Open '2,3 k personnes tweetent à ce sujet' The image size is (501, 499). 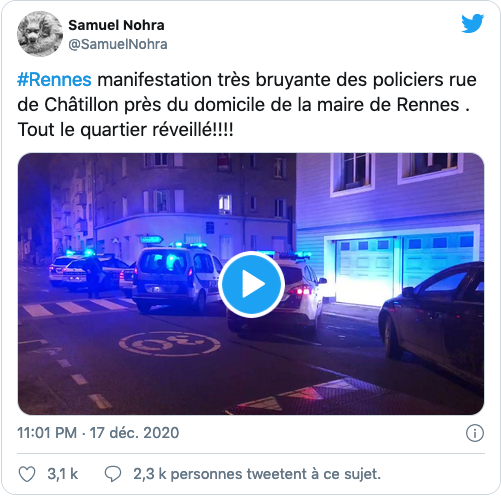(257, 474)
